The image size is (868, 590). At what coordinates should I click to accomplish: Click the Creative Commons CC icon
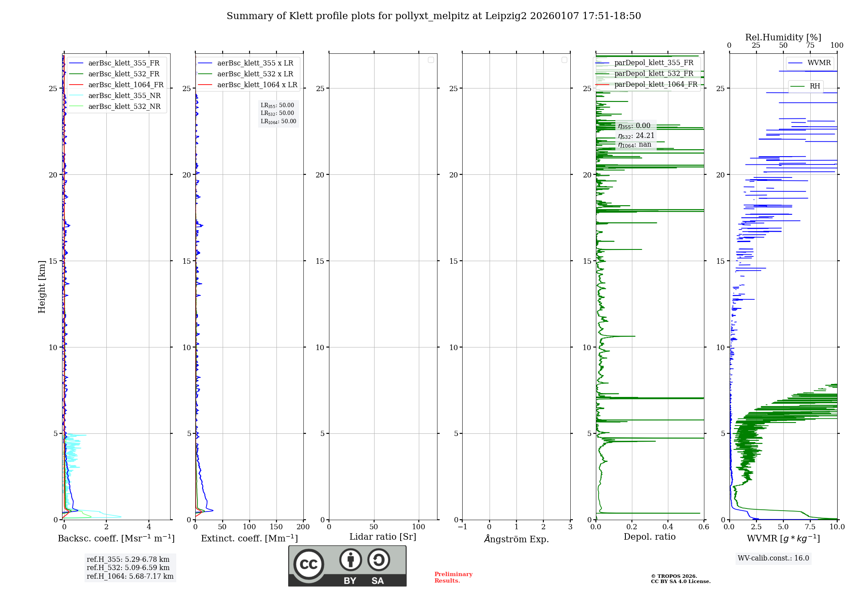[x=309, y=564]
